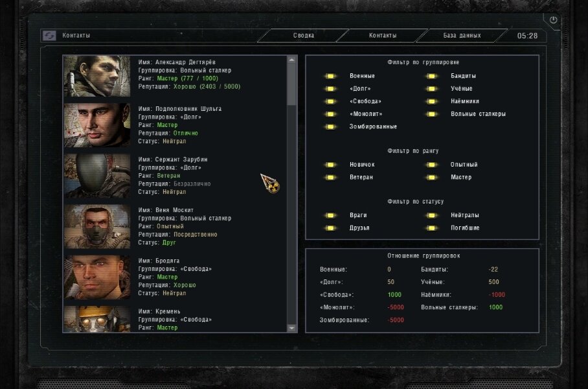Open Веня Москит contact portrait
Viewport: 588px width, 389px height.
(97, 226)
